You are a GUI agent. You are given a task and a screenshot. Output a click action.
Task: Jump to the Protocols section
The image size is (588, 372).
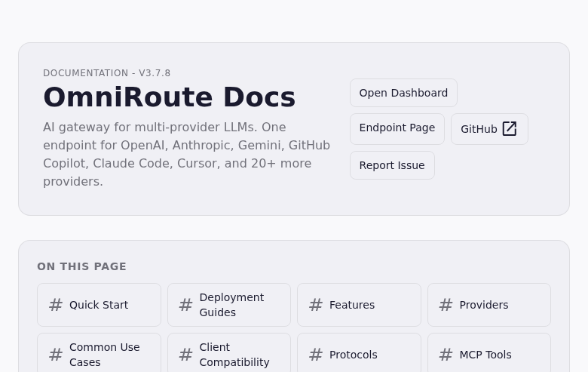pyautogui.click(x=359, y=353)
